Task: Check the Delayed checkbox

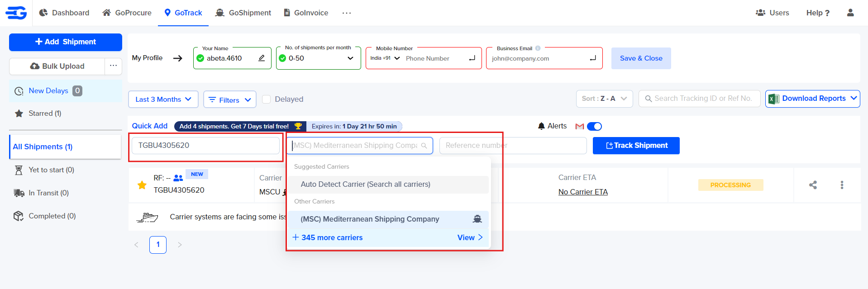Action: [x=267, y=99]
